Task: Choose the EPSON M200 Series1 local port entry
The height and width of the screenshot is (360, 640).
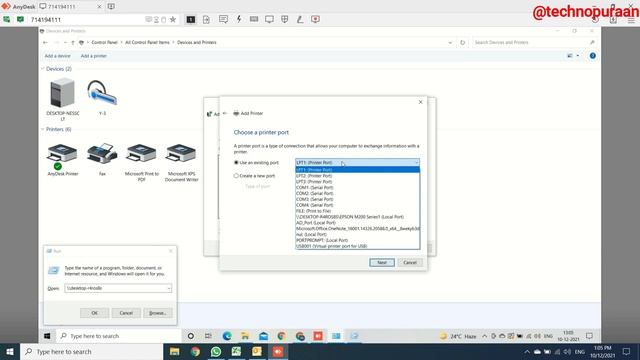Action: tap(357, 217)
